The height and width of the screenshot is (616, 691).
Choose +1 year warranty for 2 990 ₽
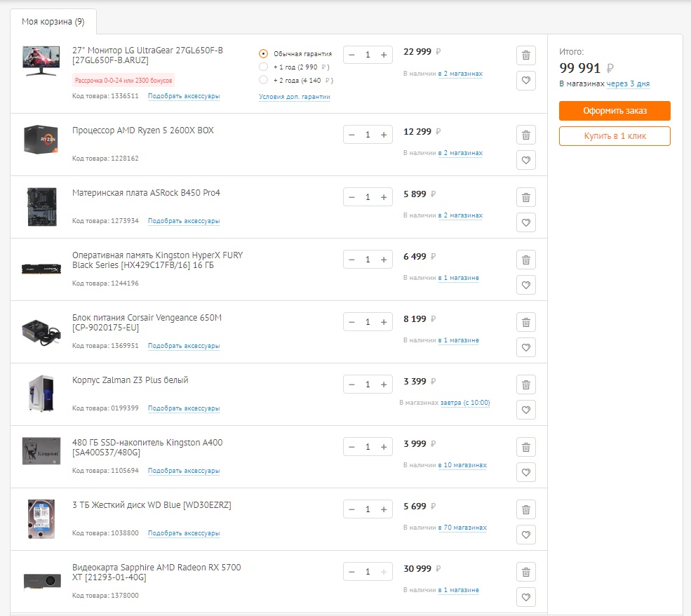coord(264,67)
